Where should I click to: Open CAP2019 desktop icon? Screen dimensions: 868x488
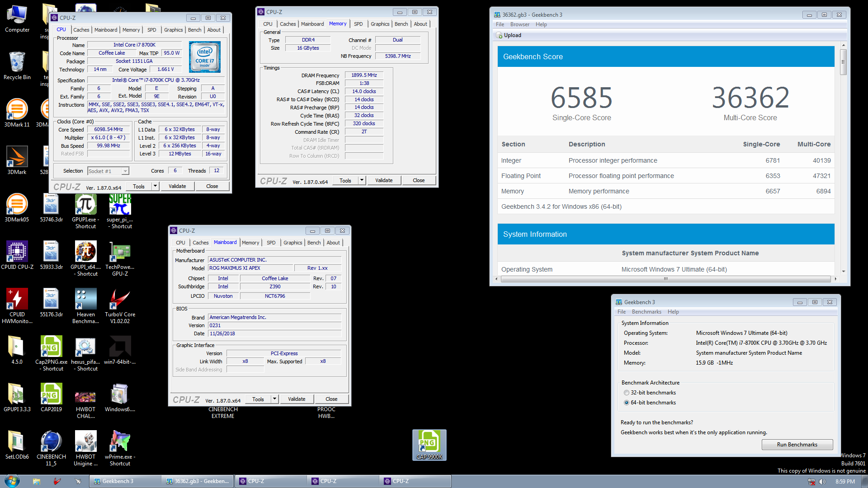point(51,398)
